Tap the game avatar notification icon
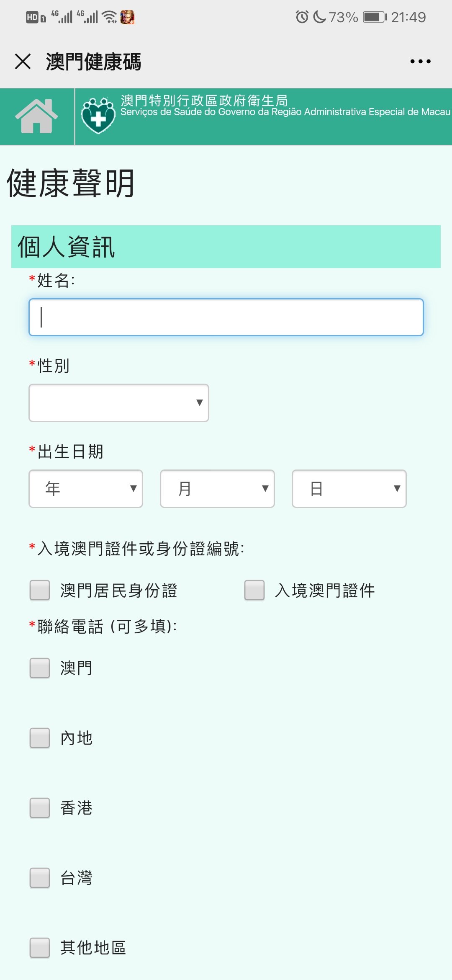Image resolution: width=452 pixels, height=980 pixels. coord(127,17)
